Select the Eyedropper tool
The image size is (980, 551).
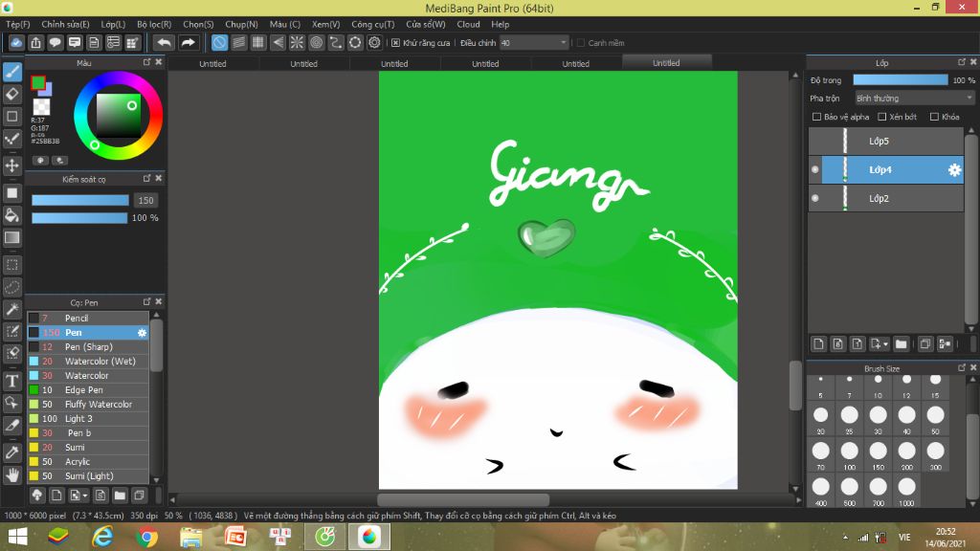11,452
